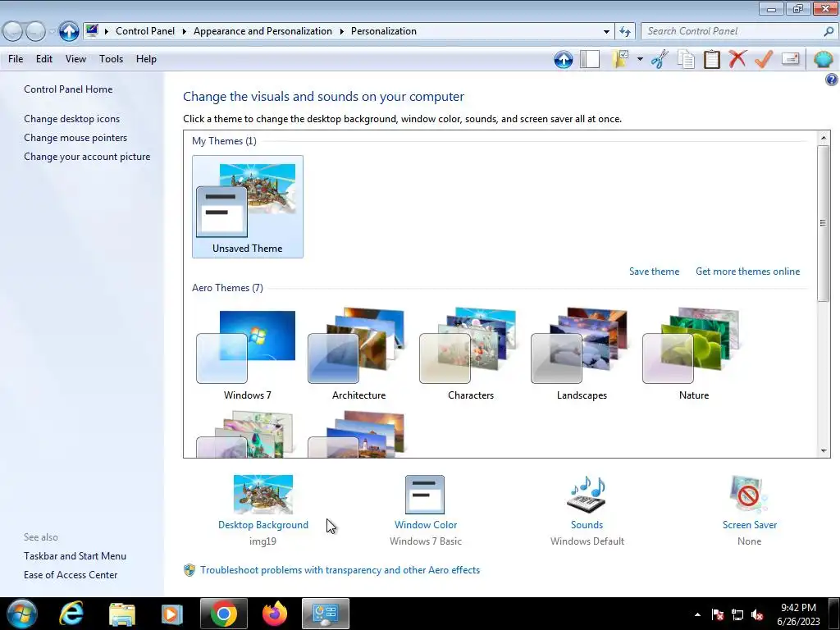Click the Cut scissors icon
Image resolution: width=840 pixels, height=630 pixels.
pyautogui.click(x=660, y=59)
